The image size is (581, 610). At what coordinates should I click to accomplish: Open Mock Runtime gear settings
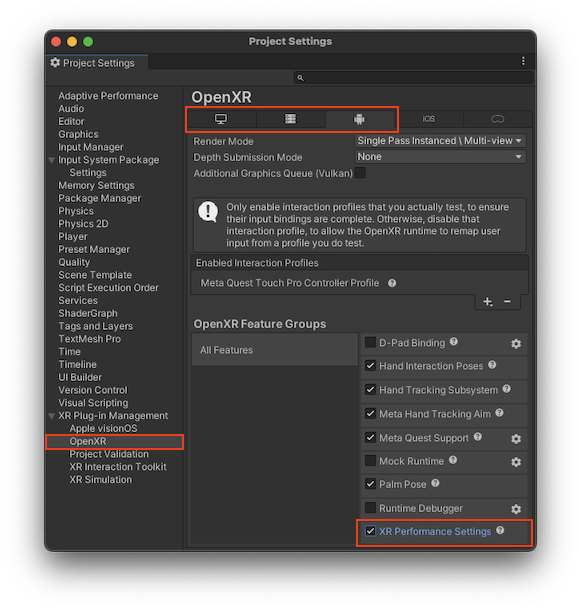tap(516, 462)
